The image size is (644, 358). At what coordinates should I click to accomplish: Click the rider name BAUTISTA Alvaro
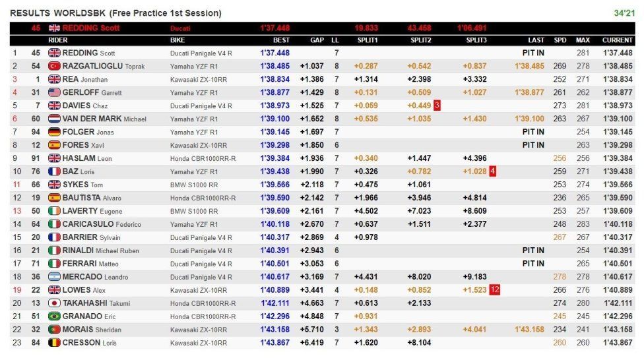pos(92,198)
